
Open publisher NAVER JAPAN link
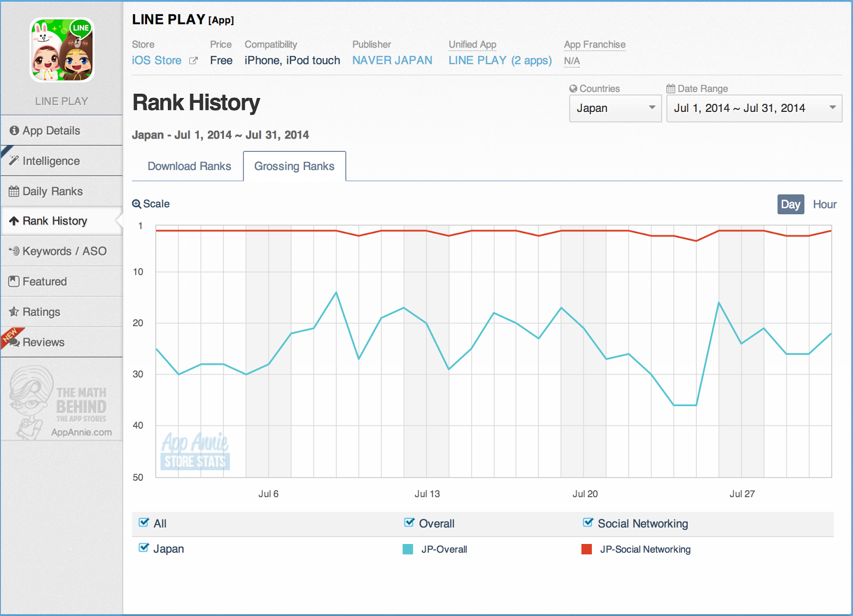[392, 61]
